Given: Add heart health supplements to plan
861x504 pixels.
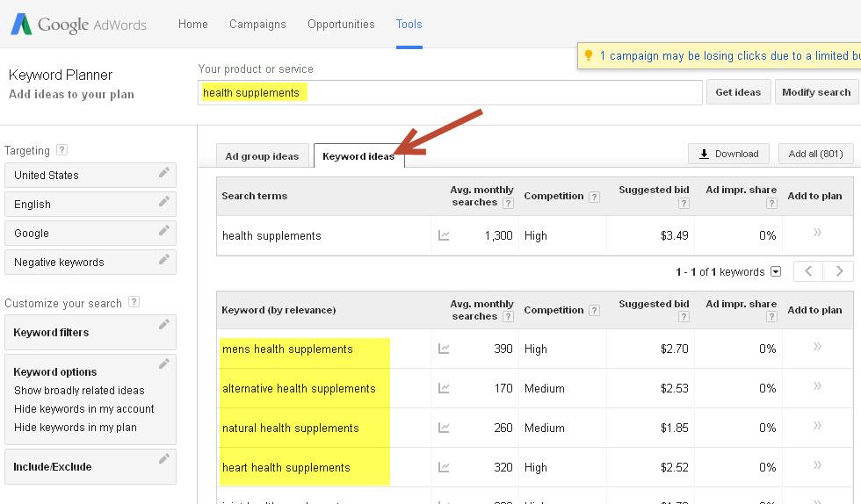Looking at the screenshot, I should click(817, 465).
